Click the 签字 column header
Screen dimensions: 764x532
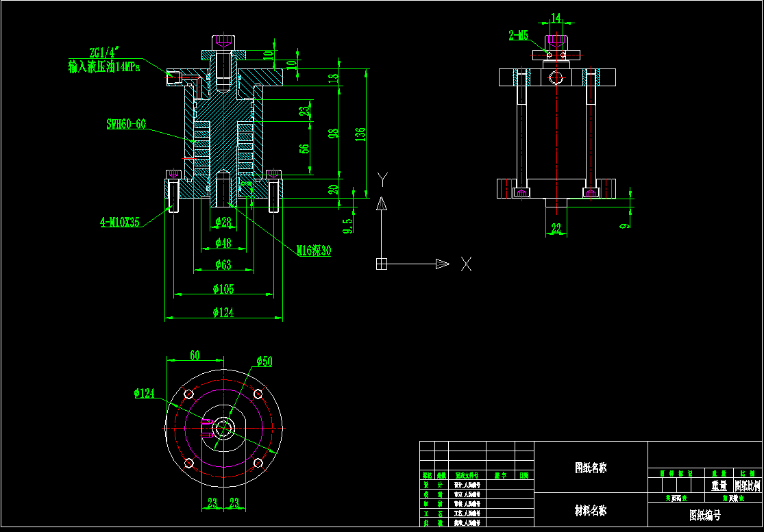tap(500, 476)
